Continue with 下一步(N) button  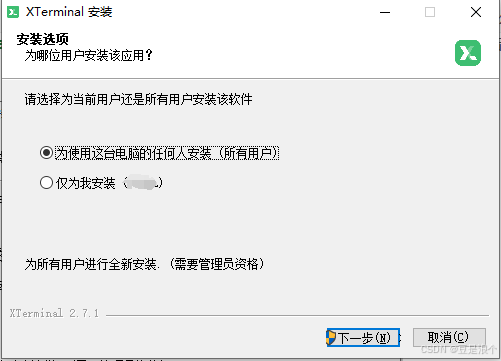[363, 338]
